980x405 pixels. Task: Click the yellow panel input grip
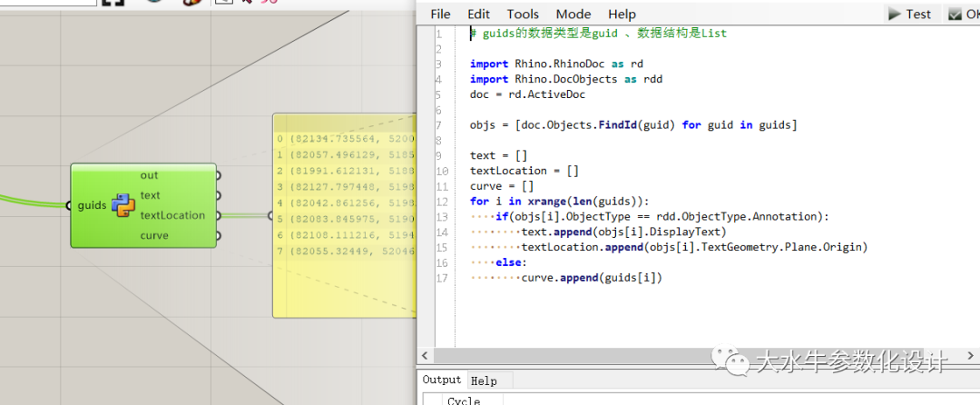271,215
